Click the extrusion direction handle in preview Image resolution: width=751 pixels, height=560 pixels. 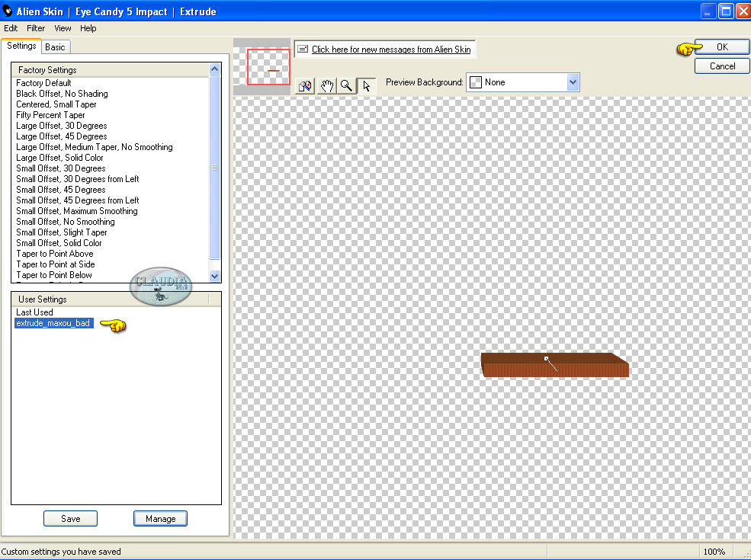546,358
